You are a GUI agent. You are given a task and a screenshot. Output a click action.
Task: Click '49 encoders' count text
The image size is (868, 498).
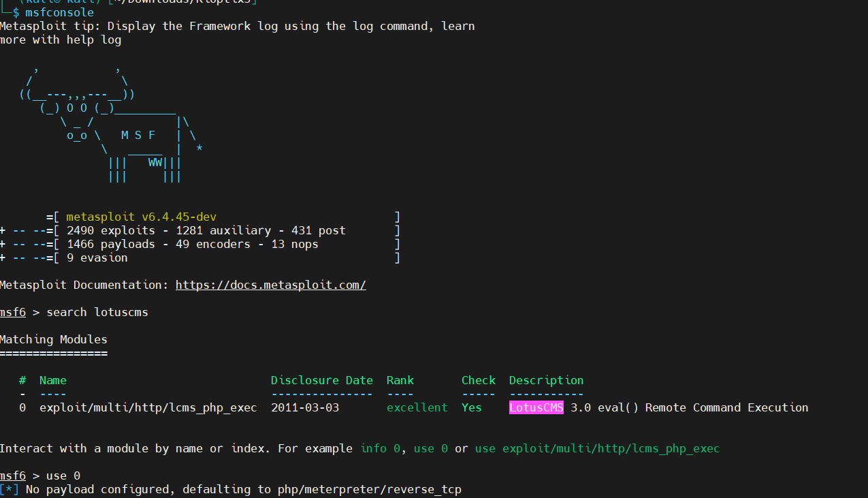[x=213, y=244]
